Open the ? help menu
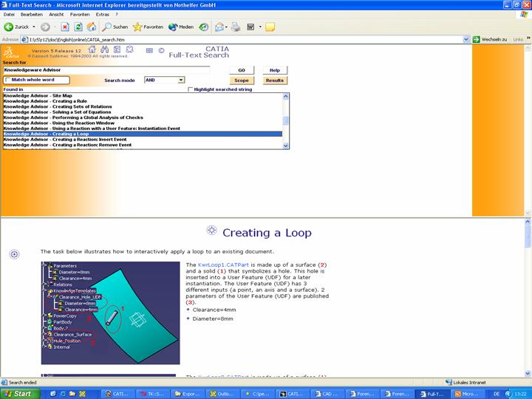The image size is (532, 399). coord(117,15)
